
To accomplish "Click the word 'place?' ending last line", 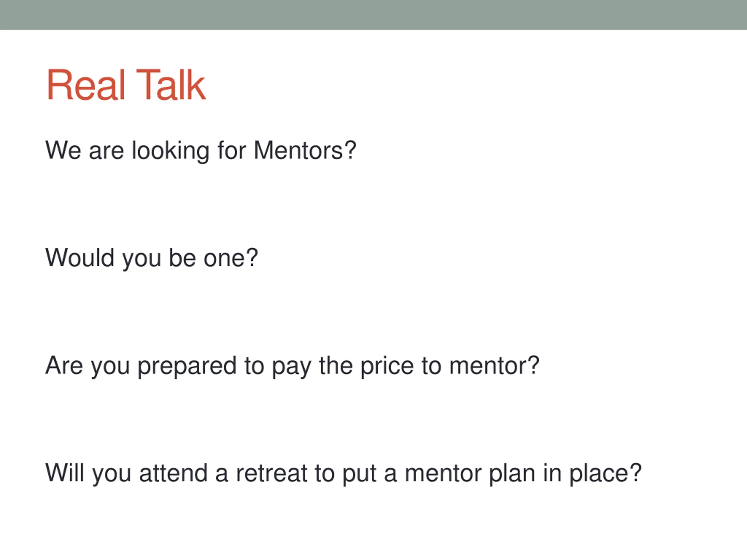I will tap(605, 474).
